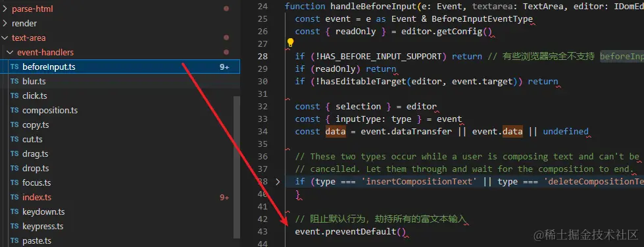Click the 9+ badge on index.ts
Viewport: 644px width, 247px height.
coord(224,198)
